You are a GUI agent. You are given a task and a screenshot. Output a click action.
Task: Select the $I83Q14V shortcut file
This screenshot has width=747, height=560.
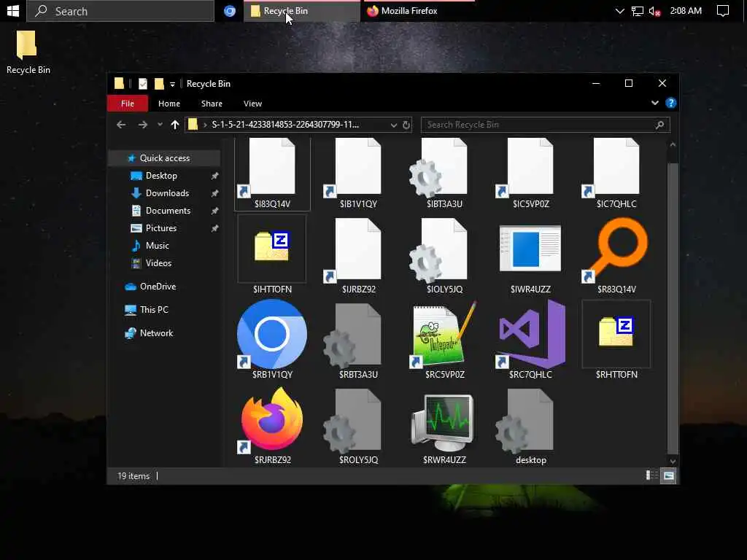click(272, 174)
